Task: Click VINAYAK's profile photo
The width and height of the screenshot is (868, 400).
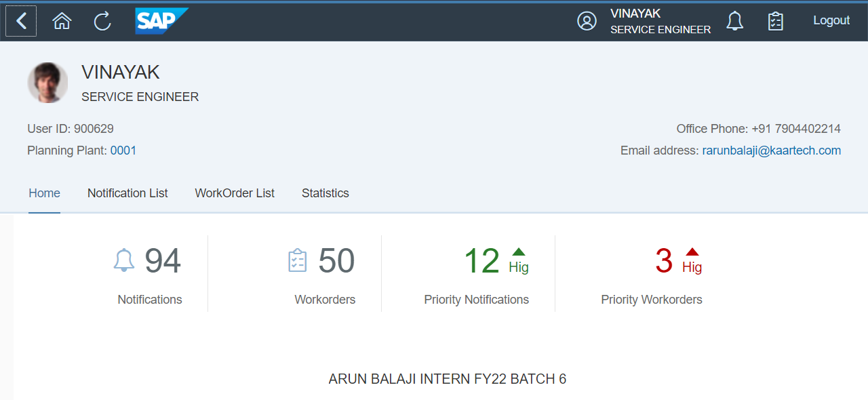Action: pos(47,82)
